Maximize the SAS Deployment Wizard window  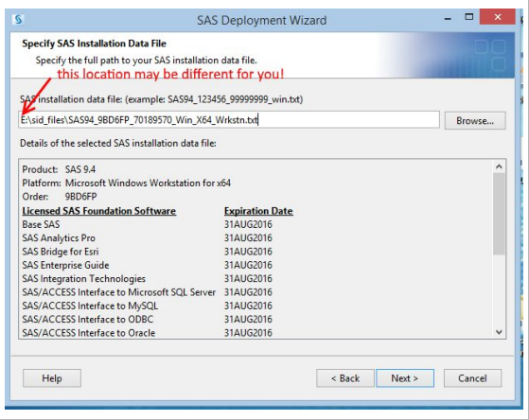point(469,17)
